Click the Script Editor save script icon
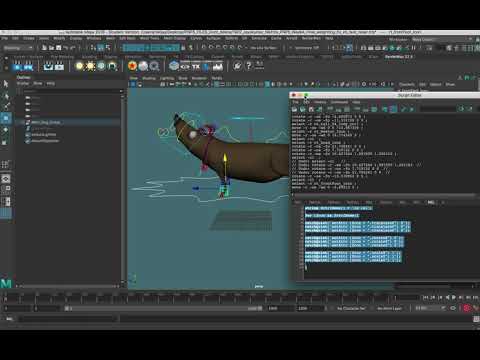480x360 pixels. point(311,109)
